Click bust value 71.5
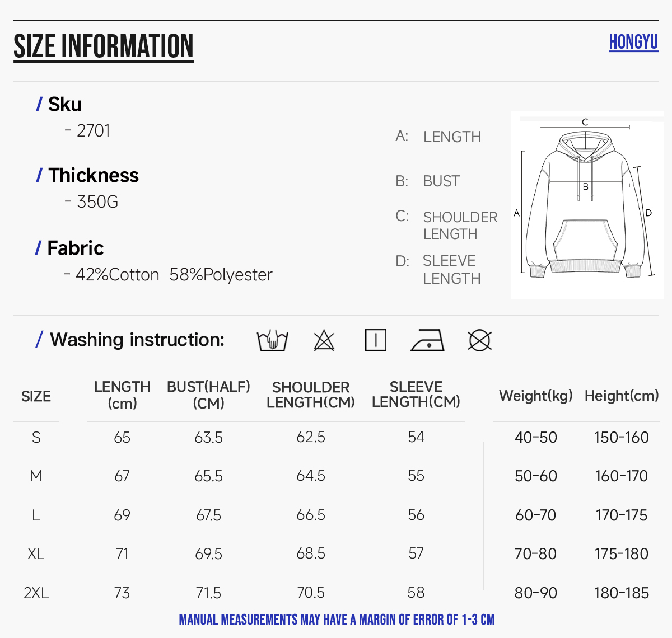672x638 pixels. [208, 593]
